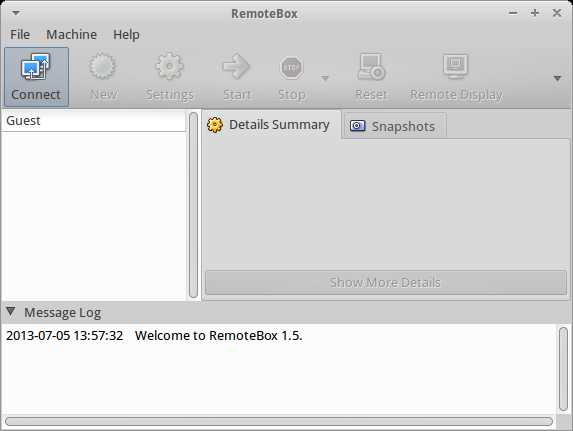Click the Remote Display monitor icon
The height and width of the screenshot is (431, 573).
tap(456, 66)
